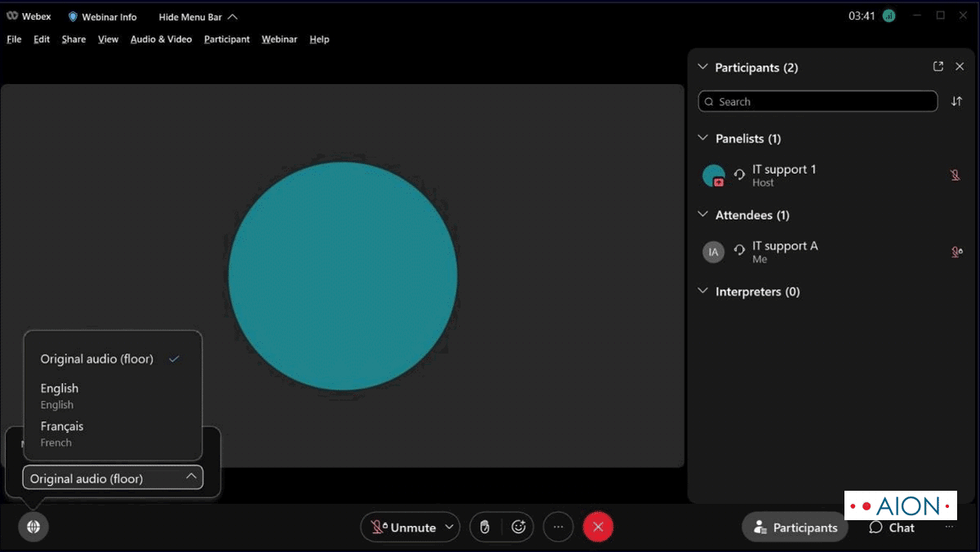Image resolution: width=980 pixels, height=552 pixels.
Task: Click the sort participants icon
Action: pyautogui.click(x=957, y=101)
